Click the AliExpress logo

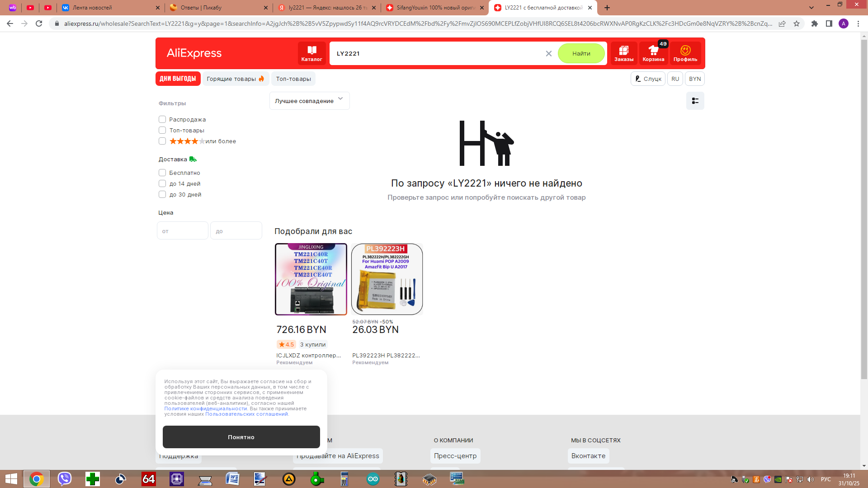(194, 53)
